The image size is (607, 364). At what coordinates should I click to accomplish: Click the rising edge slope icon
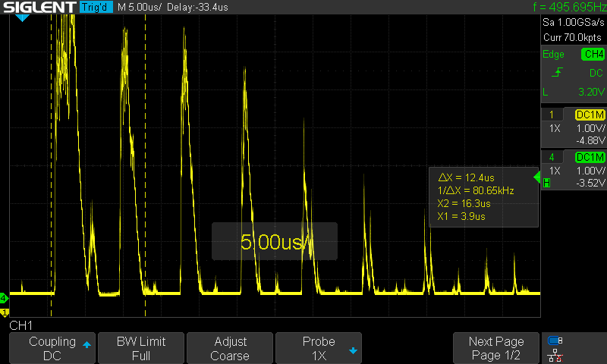pyautogui.click(x=557, y=72)
